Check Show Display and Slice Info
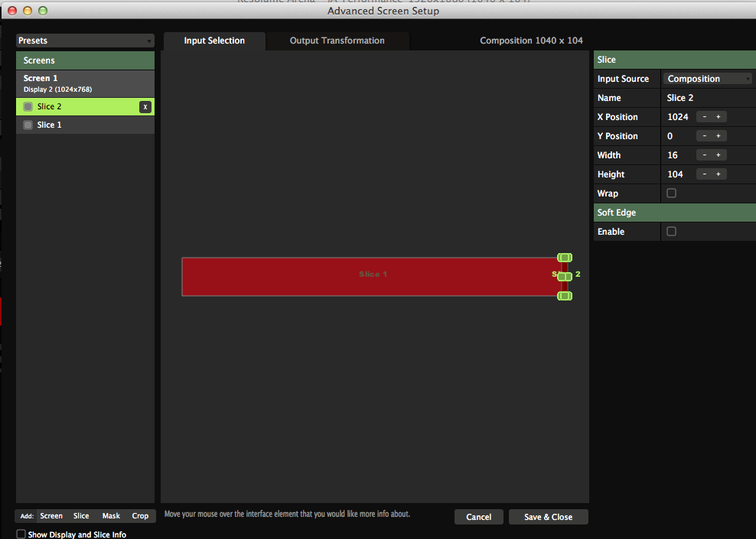Viewport: 756px width, 539px height. click(x=21, y=534)
